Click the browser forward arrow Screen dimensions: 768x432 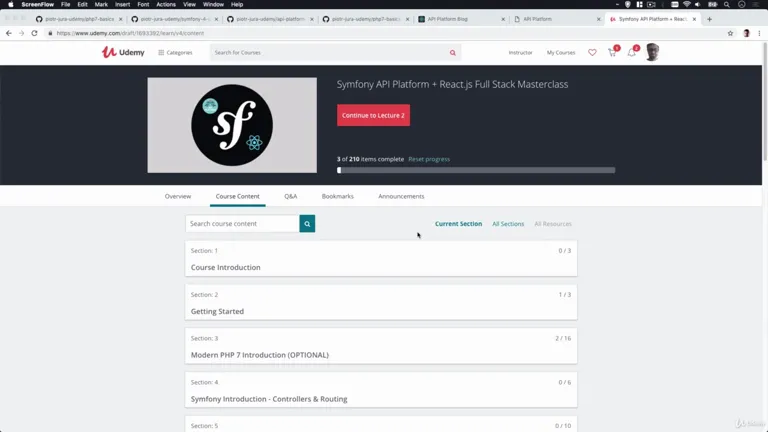[x=21, y=33]
